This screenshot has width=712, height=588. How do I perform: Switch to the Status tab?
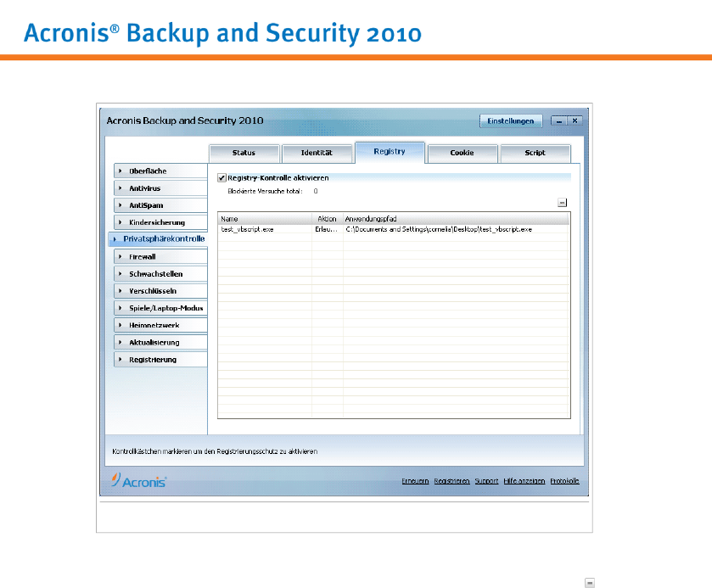244,153
